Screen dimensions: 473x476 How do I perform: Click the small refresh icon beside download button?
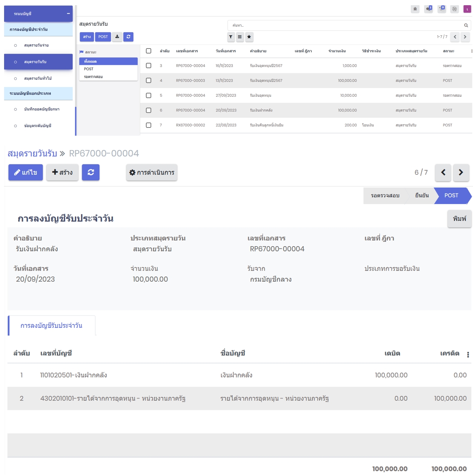pyautogui.click(x=128, y=37)
